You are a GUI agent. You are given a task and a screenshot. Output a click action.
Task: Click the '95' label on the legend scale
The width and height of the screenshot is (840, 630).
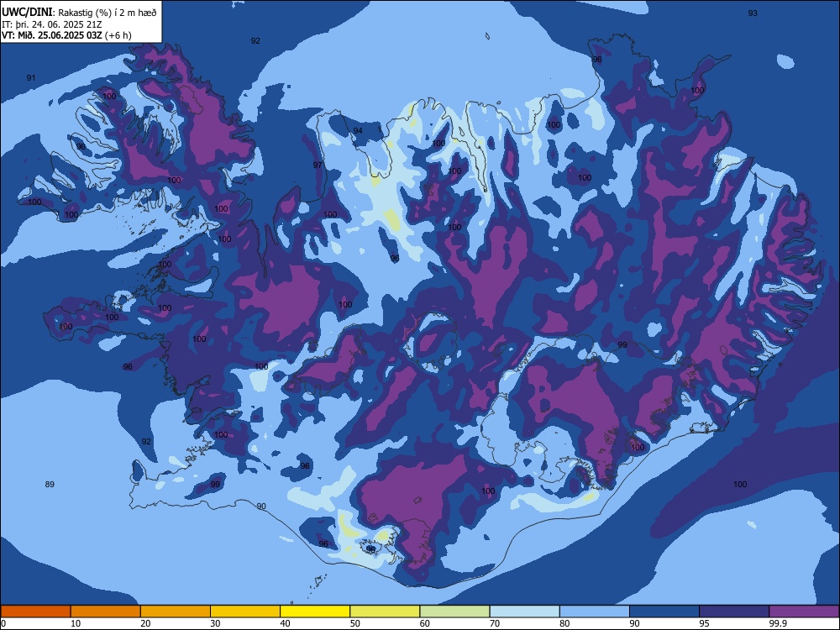705,623
